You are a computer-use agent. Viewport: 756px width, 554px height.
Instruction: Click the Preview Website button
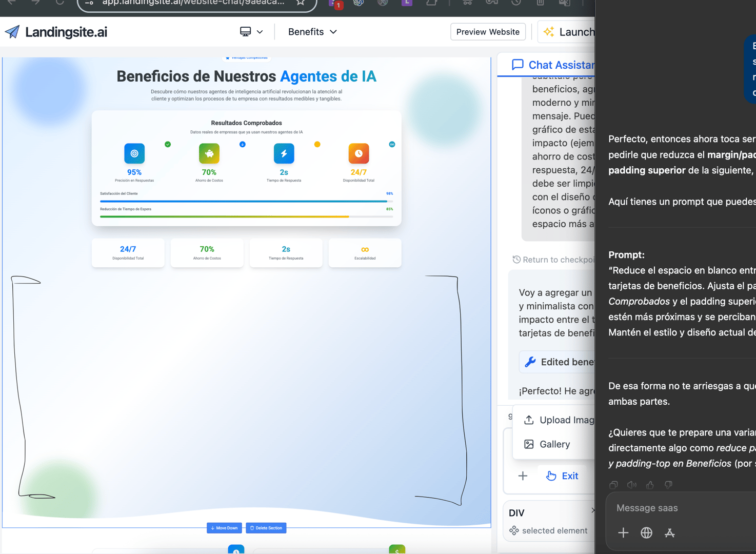point(488,32)
